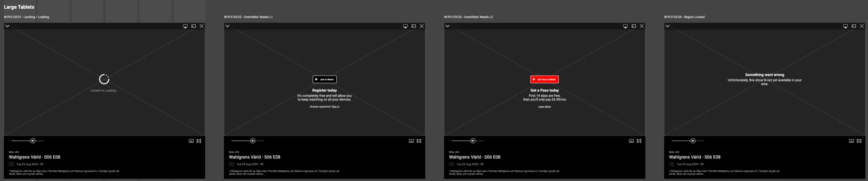
Task: Go fullscreen in the Region Locked player
Action: (859, 141)
